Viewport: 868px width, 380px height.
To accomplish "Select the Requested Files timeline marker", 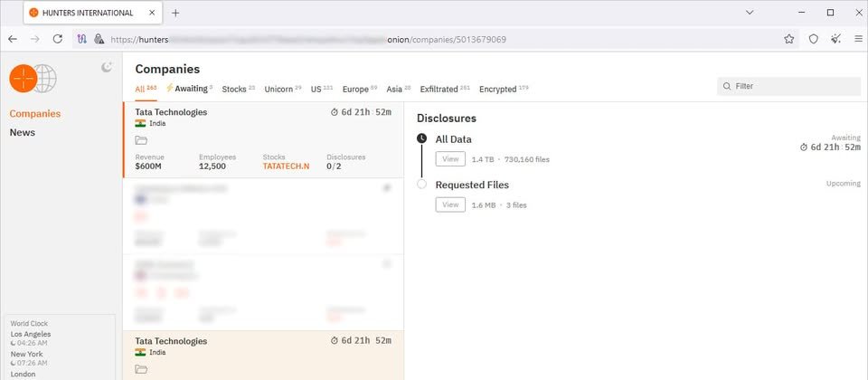I will click(x=421, y=185).
